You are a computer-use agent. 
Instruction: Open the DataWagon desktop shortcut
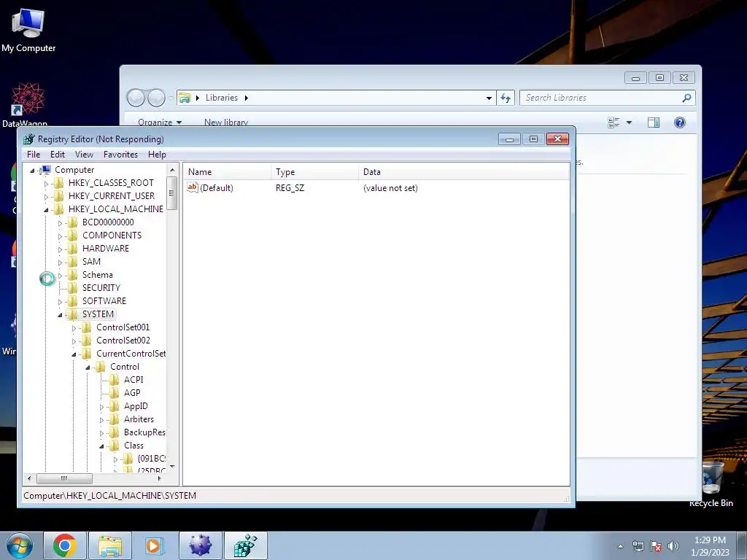coord(27,105)
